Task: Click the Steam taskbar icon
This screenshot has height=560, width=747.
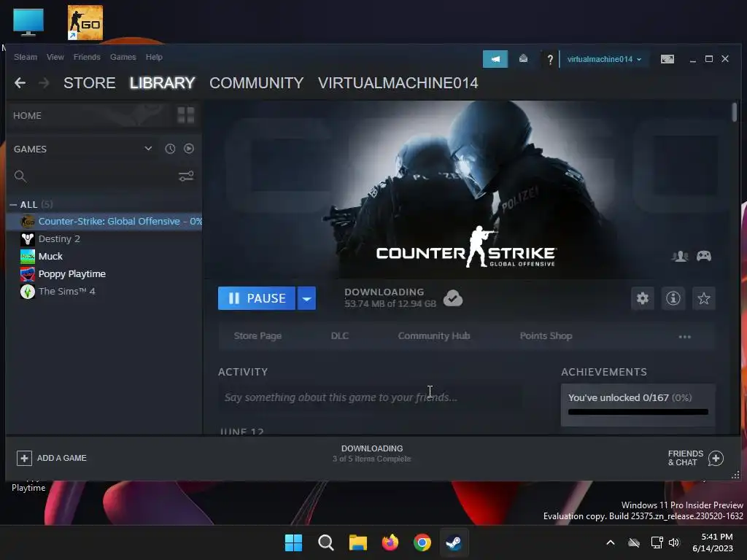Action: point(454,542)
